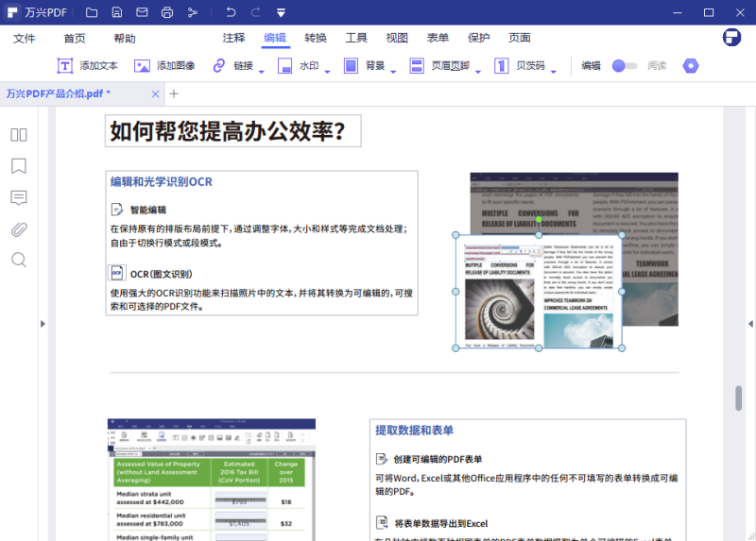Click the 万兴PDF application logo
The height and width of the screenshot is (541, 756).
12,12
